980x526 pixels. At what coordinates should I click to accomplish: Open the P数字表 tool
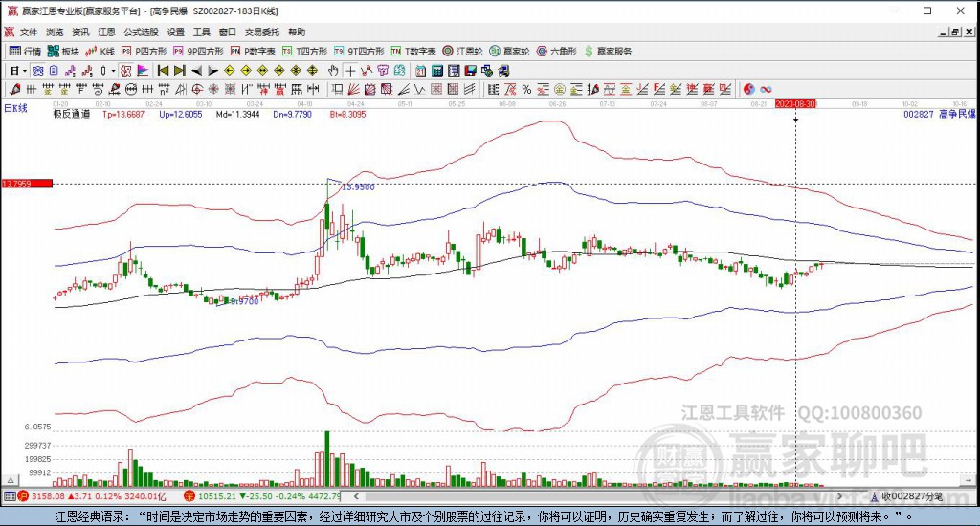(x=253, y=52)
